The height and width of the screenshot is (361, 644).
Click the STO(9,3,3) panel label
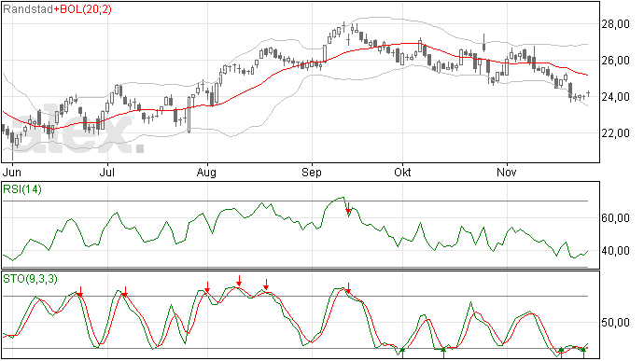30,279
